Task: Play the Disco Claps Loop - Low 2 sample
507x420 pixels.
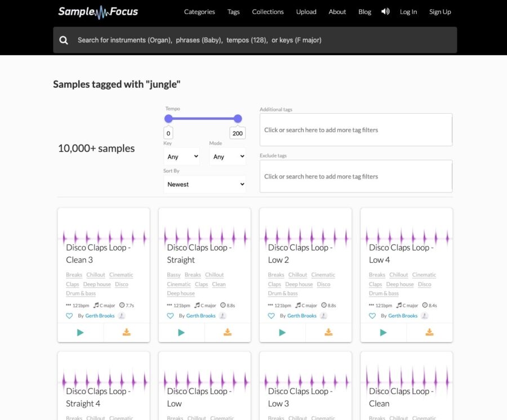Action: pyautogui.click(x=282, y=333)
